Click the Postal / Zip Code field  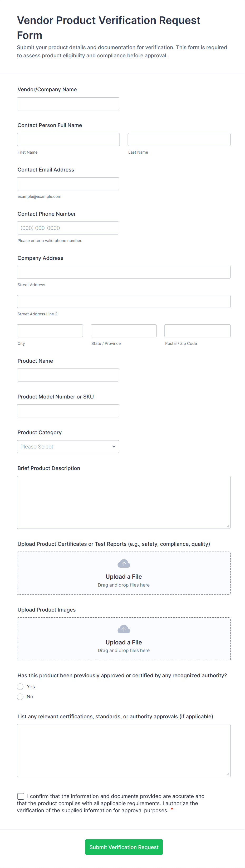tap(197, 331)
